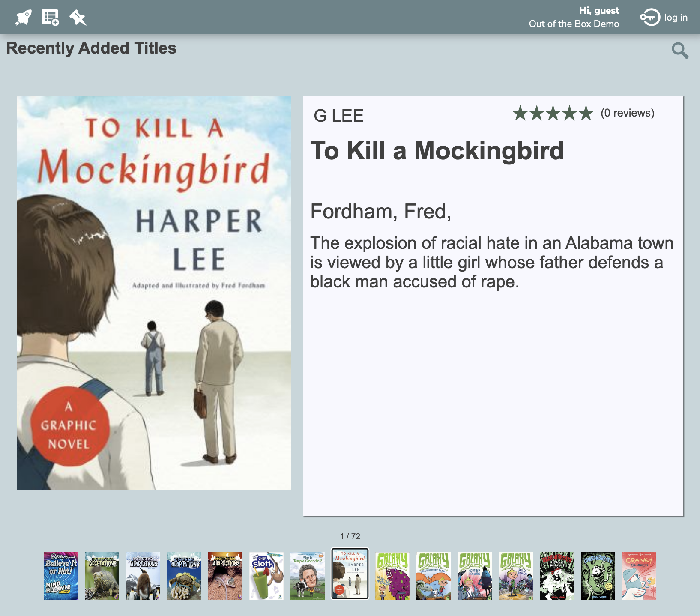Select Ripley's Believe It or Not thumbnail

pyautogui.click(x=61, y=576)
